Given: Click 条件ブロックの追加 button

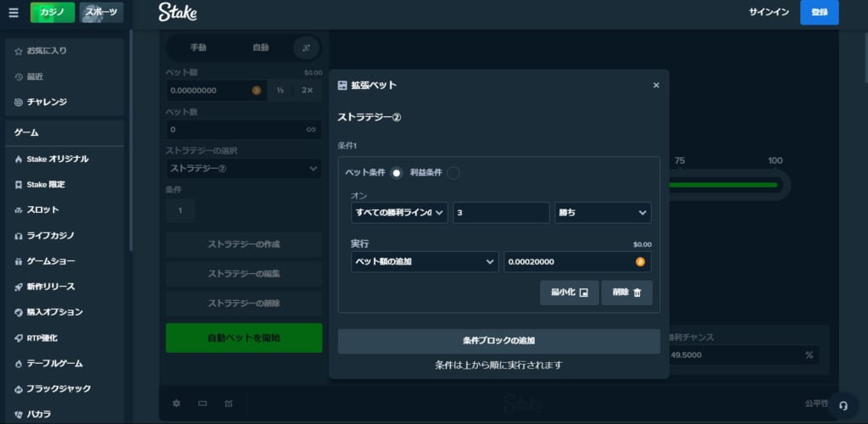Looking at the screenshot, I should pos(498,341).
